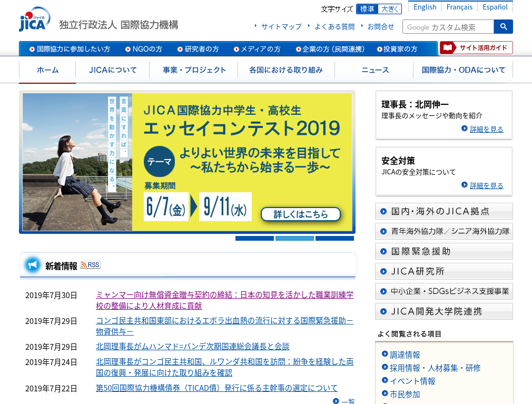Select 各国における取り組み tab

pos(286,70)
